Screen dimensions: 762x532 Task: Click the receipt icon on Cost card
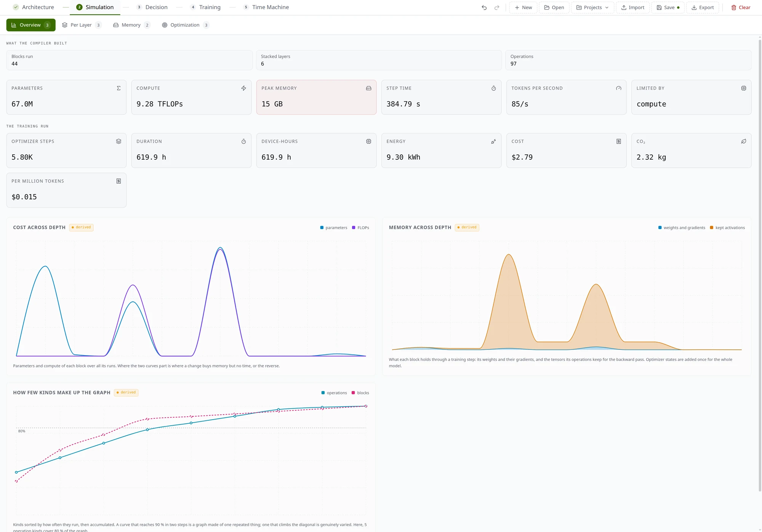pos(618,141)
